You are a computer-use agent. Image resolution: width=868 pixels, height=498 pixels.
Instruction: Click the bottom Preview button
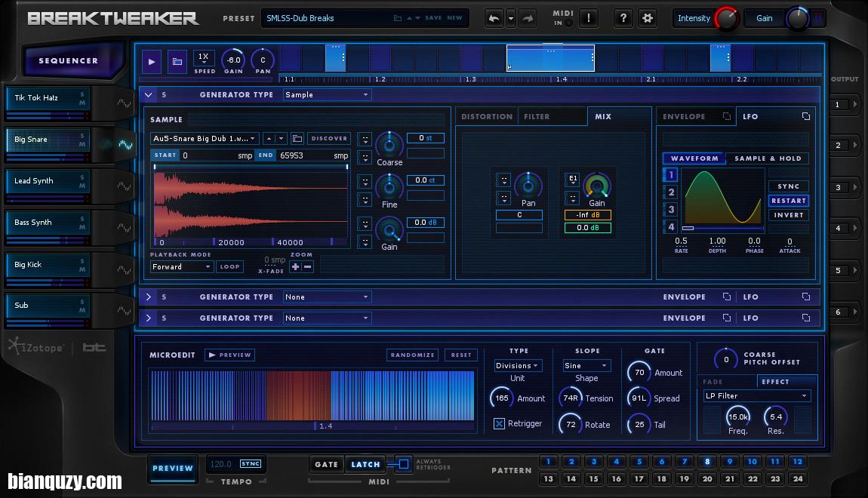coord(173,468)
